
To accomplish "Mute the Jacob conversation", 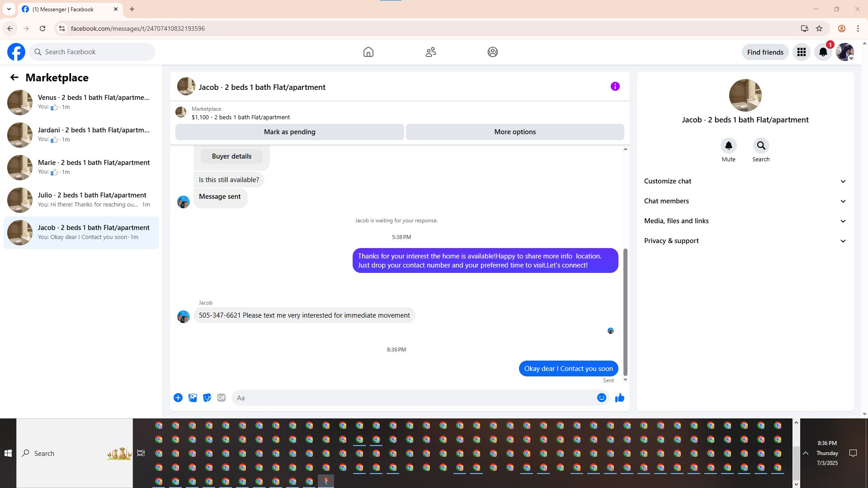I will click(728, 146).
